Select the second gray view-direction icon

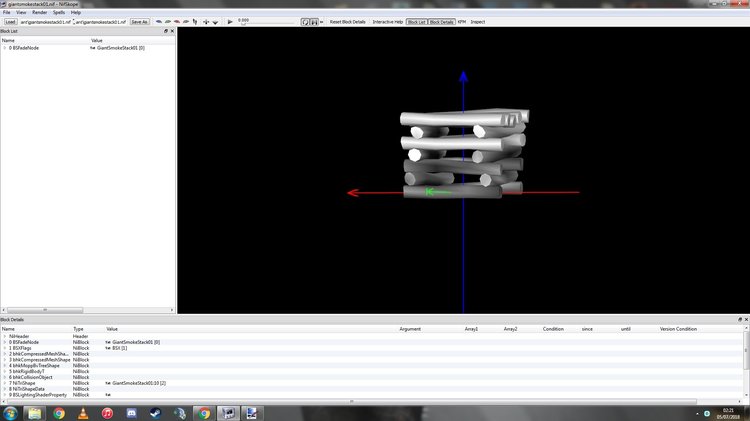click(168, 22)
